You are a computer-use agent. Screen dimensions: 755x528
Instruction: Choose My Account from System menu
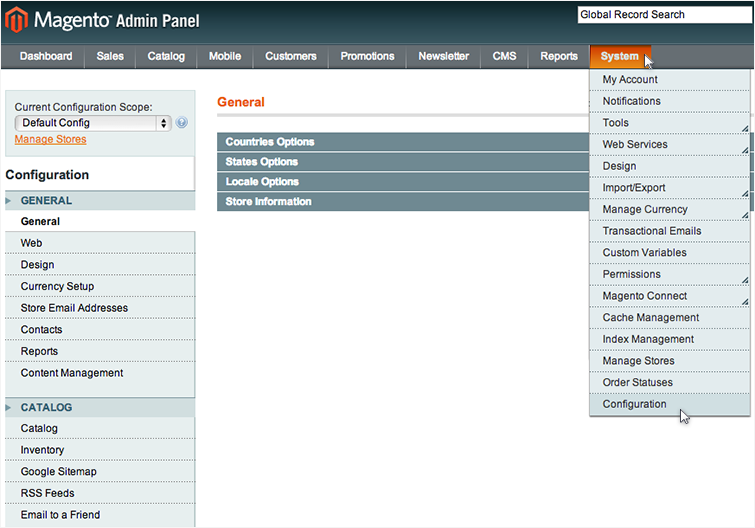tap(669, 79)
